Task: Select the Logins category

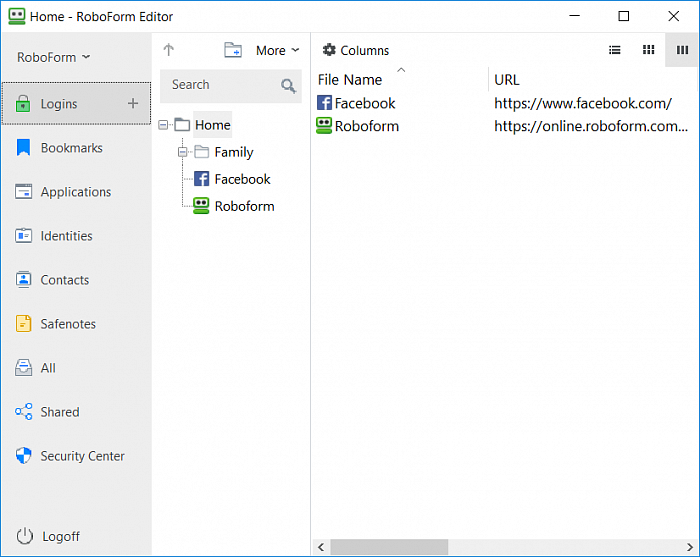Action: [76, 104]
